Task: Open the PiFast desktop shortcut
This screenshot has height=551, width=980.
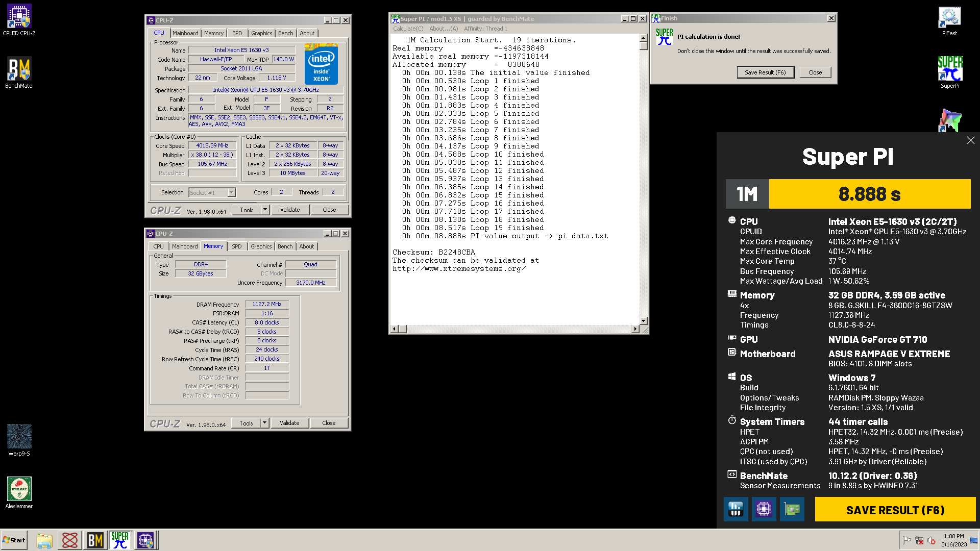Action: point(949,21)
